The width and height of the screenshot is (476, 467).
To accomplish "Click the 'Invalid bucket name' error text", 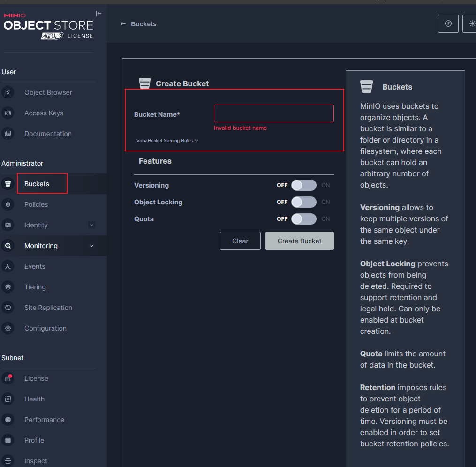I will [x=240, y=128].
